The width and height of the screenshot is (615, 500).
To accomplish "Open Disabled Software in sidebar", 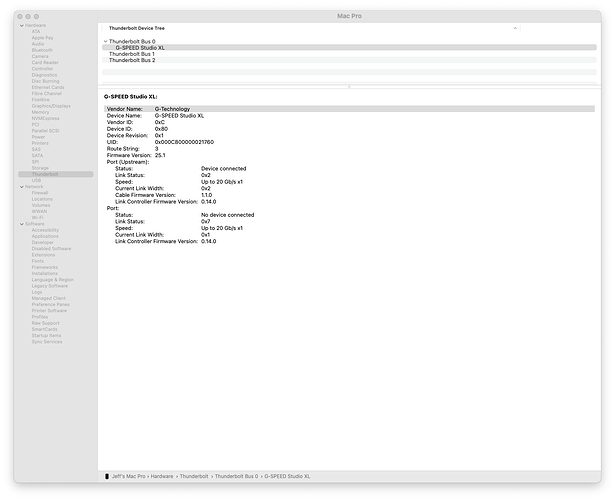I will click(x=51, y=249).
